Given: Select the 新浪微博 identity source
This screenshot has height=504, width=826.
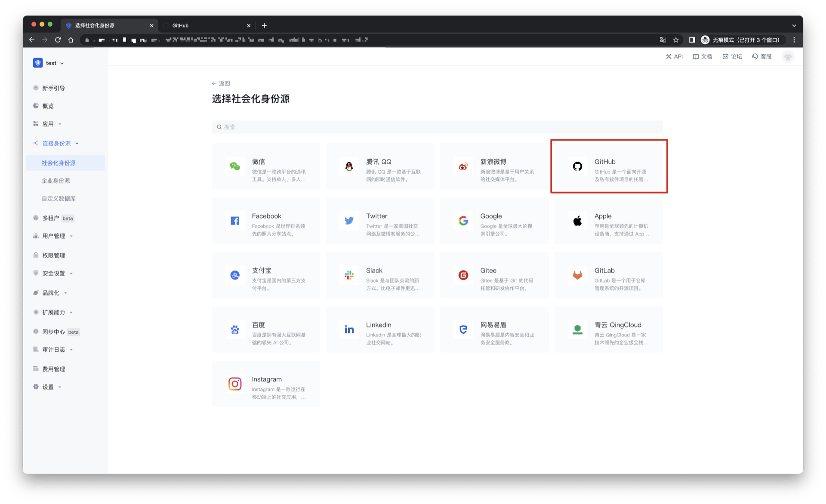Looking at the screenshot, I should 494,166.
